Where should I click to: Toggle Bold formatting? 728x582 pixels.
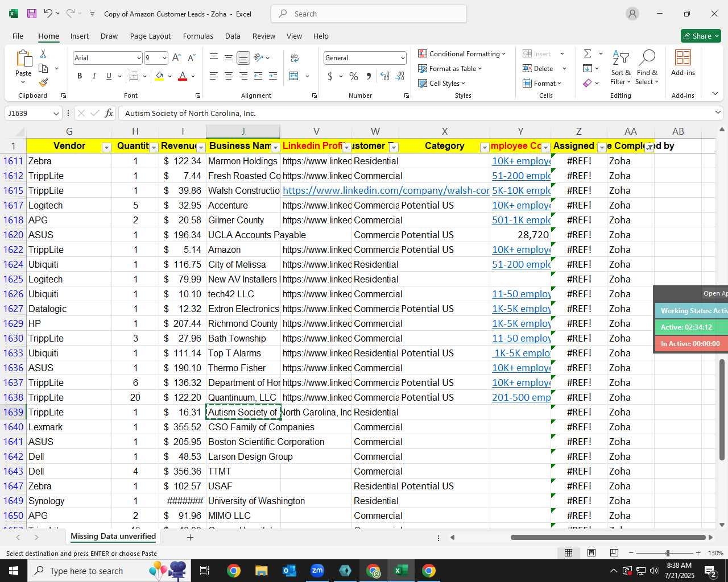pyautogui.click(x=80, y=76)
